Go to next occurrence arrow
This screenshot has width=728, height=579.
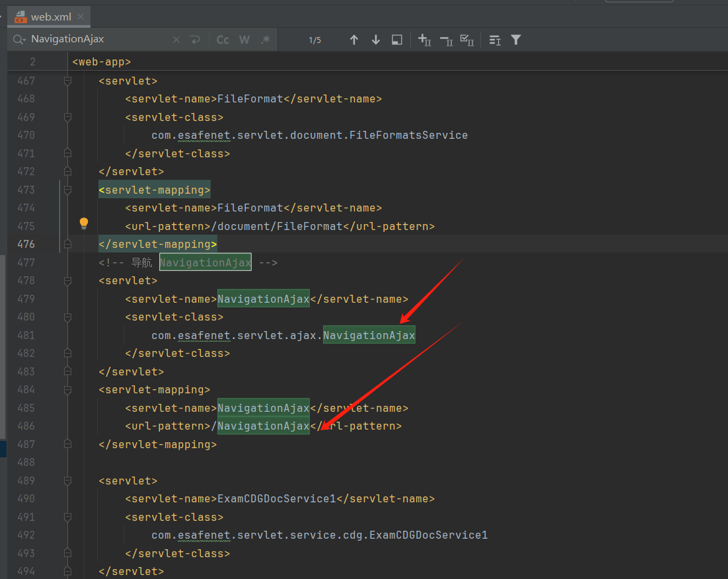[x=376, y=40]
